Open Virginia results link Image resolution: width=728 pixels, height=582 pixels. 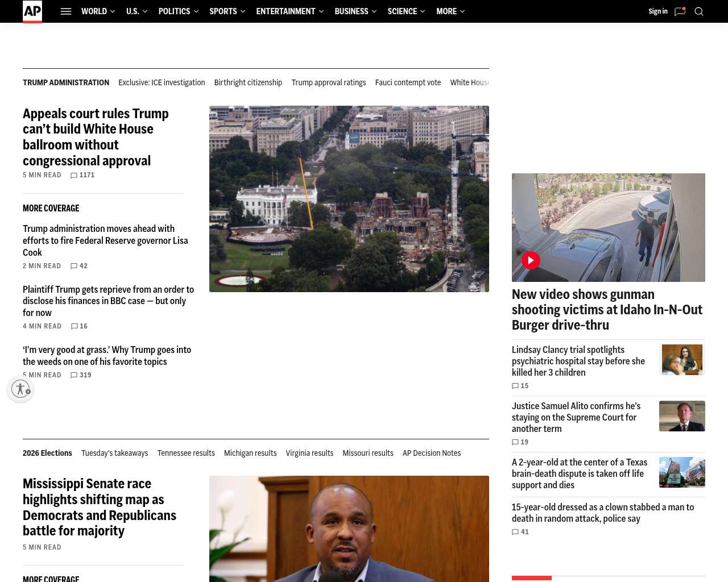309,453
